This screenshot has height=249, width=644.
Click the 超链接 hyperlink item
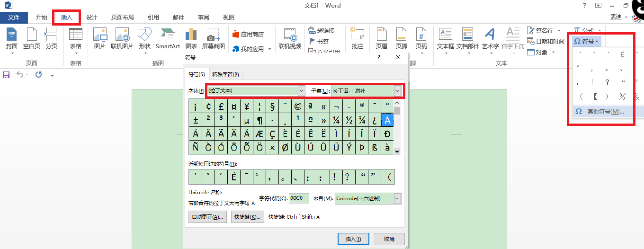pyautogui.click(x=322, y=30)
